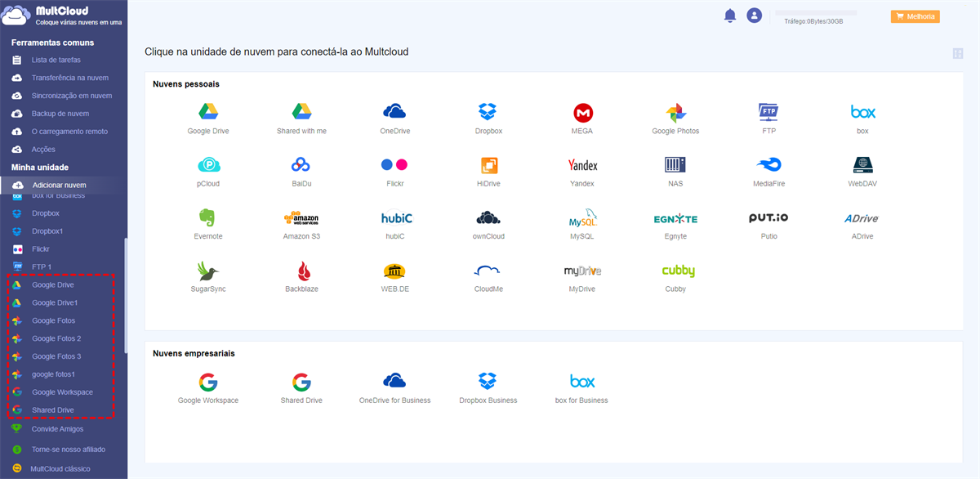Connect Google Photos cloud
980x479 pixels.
[x=675, y=119]
